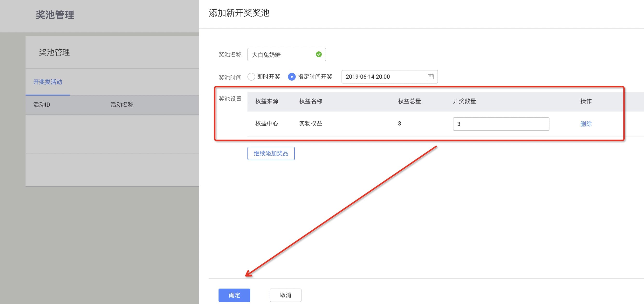644x304 pixels.
Task: Click the 活动ID column header
Action: pos(41,105)
